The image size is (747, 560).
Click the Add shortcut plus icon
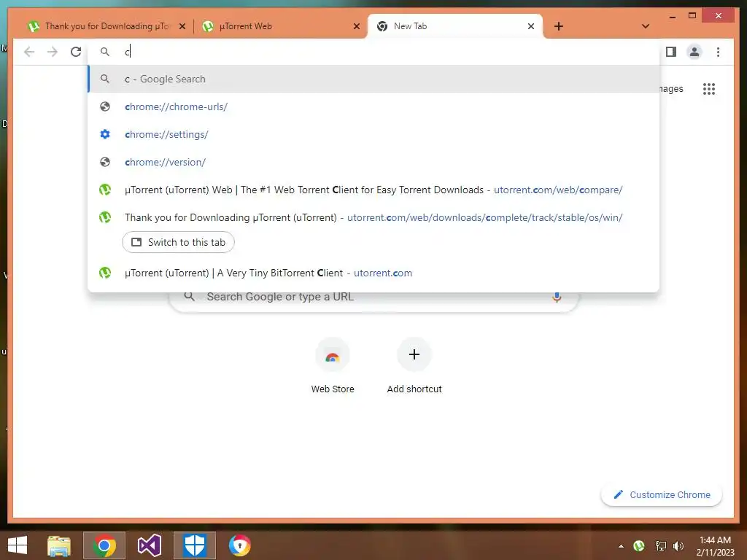pos(414,355)
